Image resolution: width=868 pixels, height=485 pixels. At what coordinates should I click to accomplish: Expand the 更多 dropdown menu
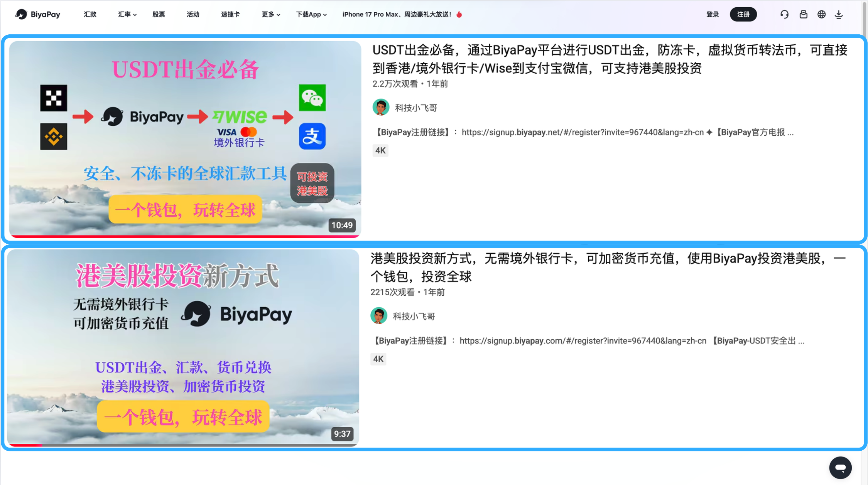click(270, 14)
